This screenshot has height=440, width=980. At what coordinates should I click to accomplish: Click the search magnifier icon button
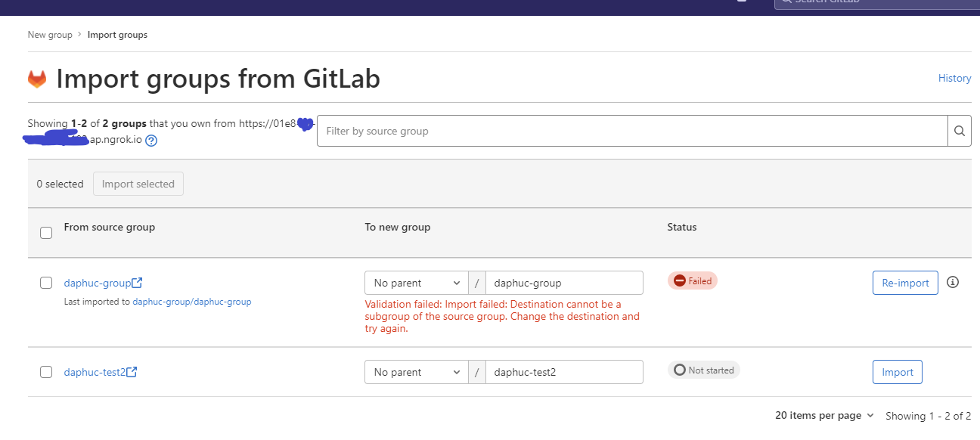point(960,131)
